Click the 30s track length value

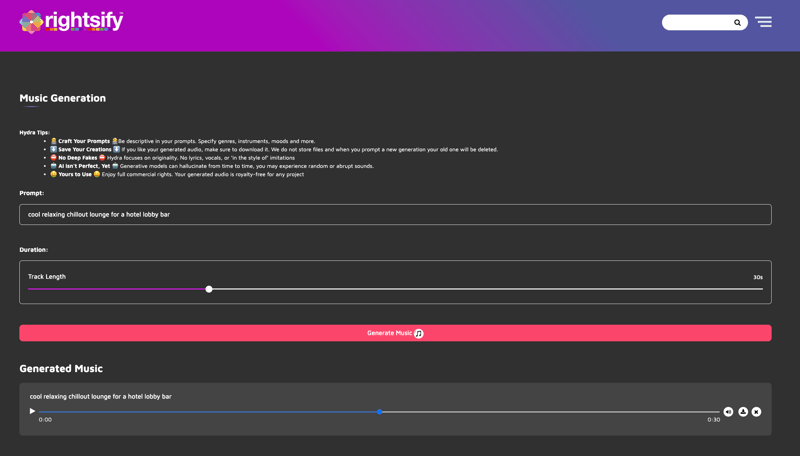click(x=758, y=277)
